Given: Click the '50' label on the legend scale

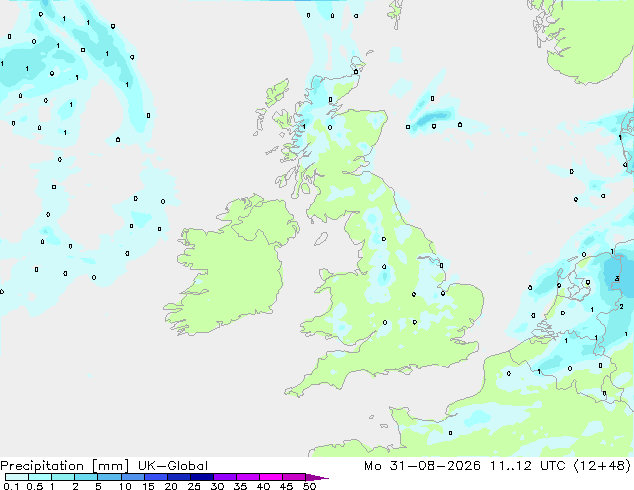Looking at the screenshot, I should [309, 486].
